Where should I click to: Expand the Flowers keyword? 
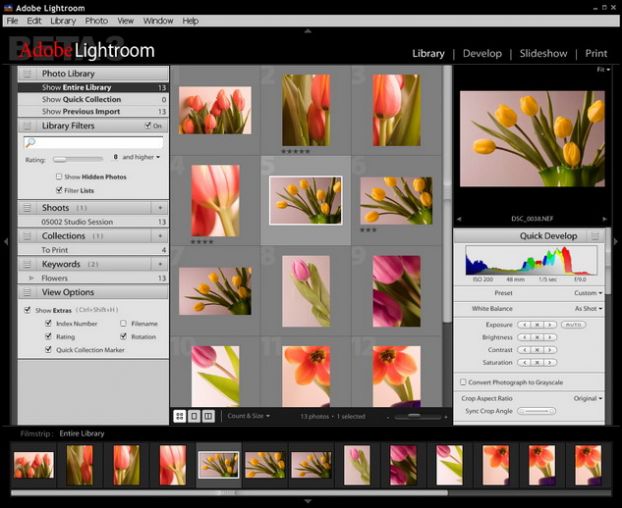[31, 278]
